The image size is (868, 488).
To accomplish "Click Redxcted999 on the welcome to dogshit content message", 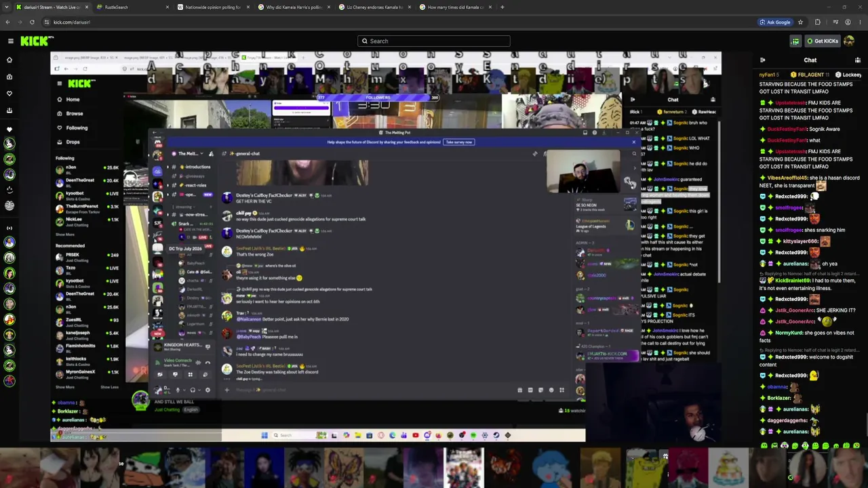I will pyautogui.click(x=791, y=359).
